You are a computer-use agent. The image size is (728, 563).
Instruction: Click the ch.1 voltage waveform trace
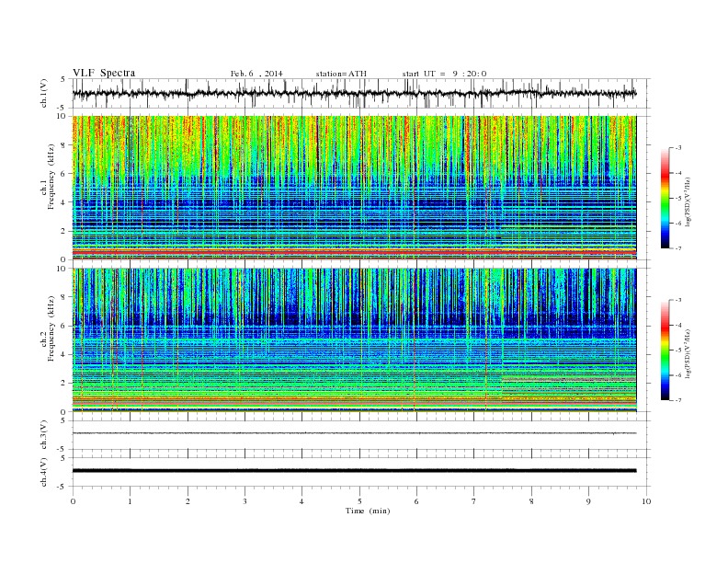tap(354, 93)
